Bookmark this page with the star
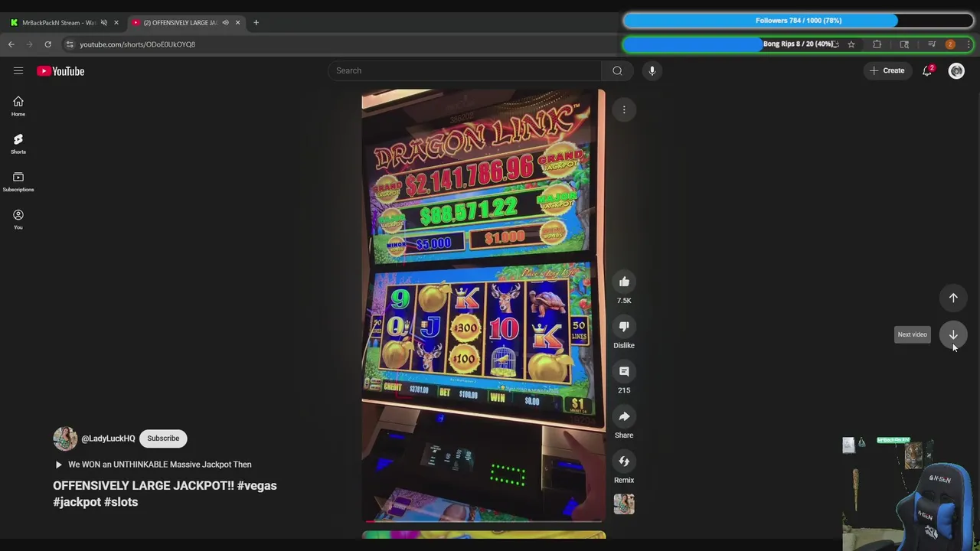Screen dimensions: 980x551 851,44
